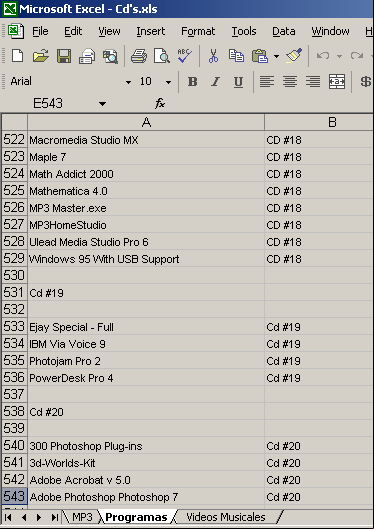Image resolution: width=374 pixels, height=529 pixels.
Task: Activate the Format Painter brush icon
Action: [x=294, y=55]
